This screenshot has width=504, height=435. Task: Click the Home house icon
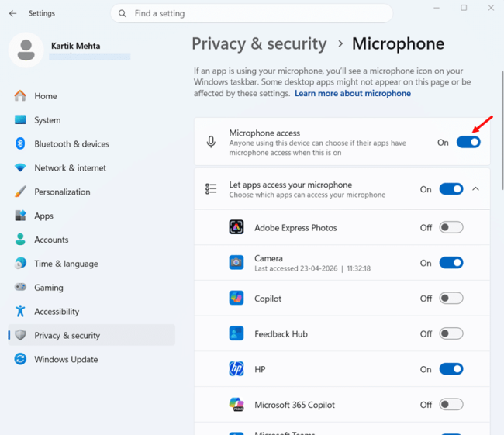pos(20,95)
